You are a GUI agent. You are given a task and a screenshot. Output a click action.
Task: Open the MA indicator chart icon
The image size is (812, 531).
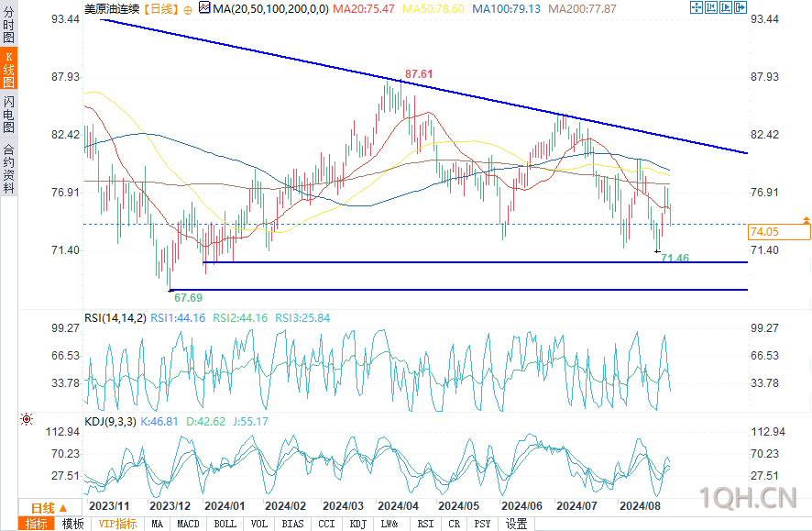(204, 7)
